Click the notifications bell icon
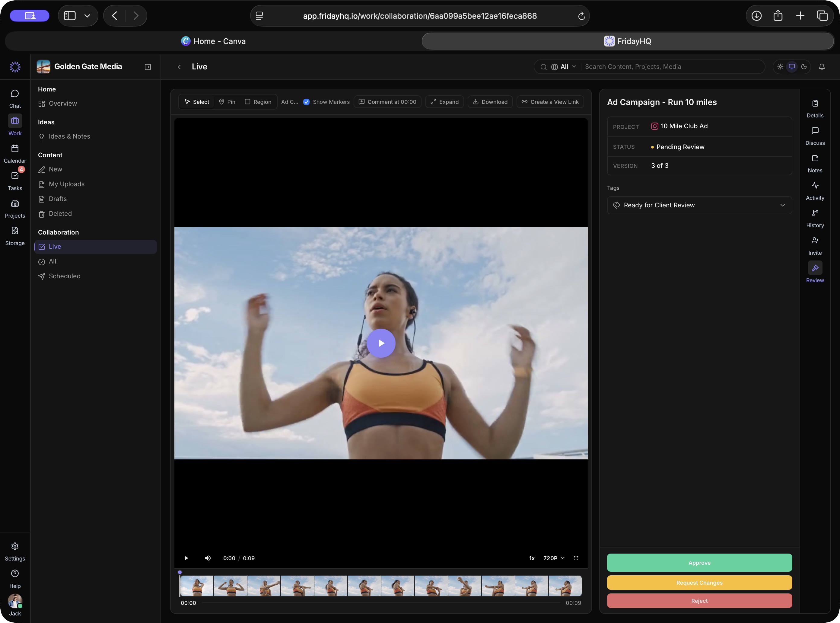 click(x=822, y=67)
